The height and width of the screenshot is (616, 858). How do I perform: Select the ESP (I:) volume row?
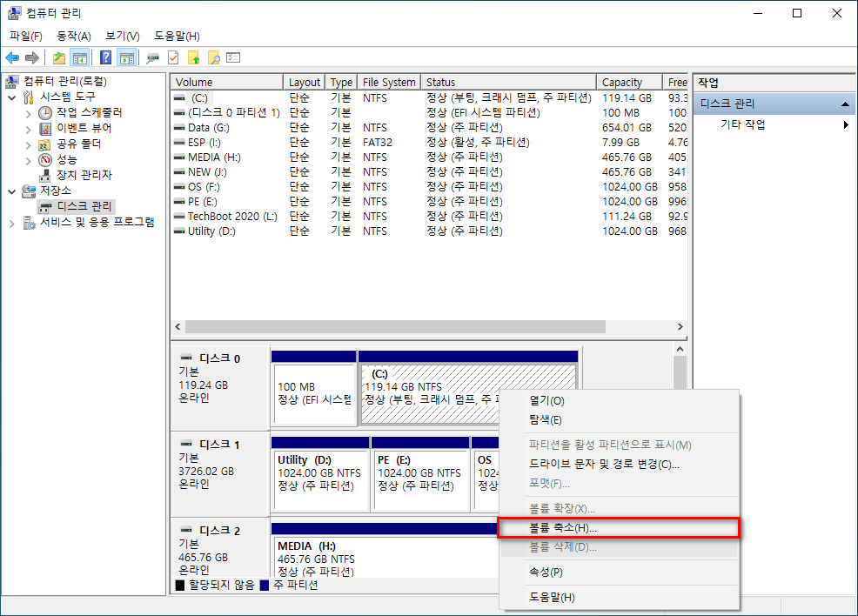click(429, 142)
